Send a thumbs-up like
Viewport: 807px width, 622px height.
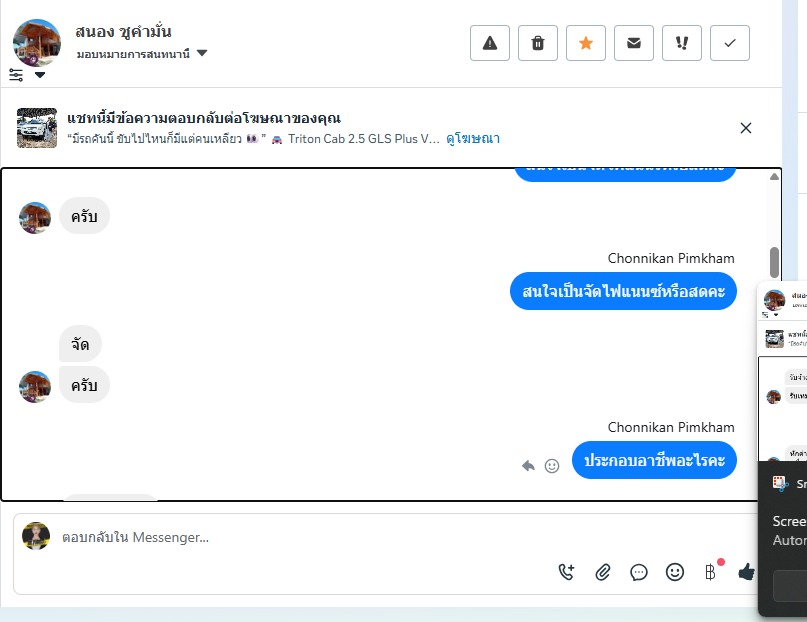(x=746, y=572)
